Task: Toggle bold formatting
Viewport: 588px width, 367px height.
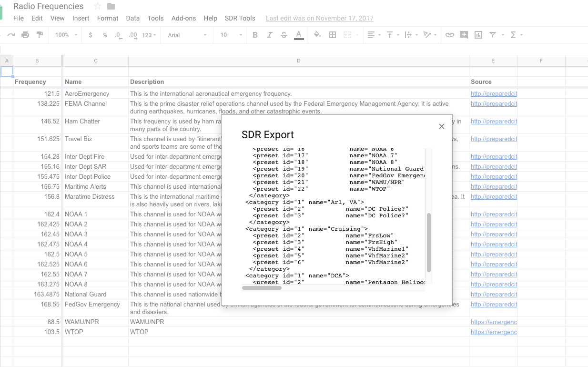Action: [x=255, y=35]
